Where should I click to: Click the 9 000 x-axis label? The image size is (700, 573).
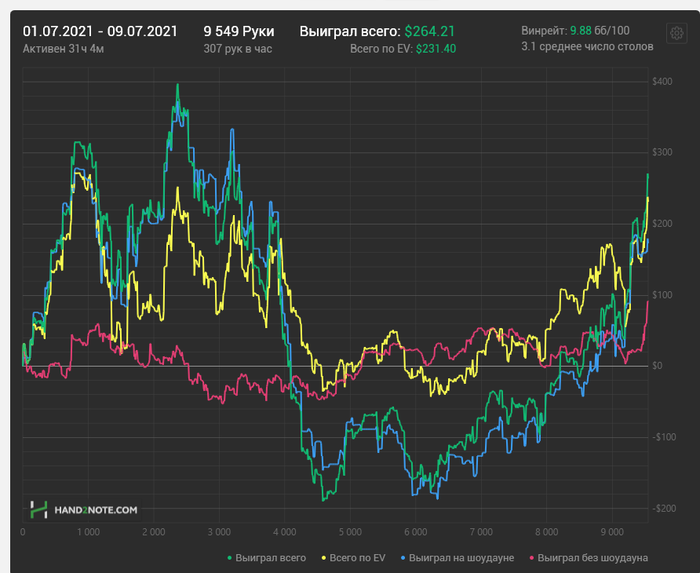pos(612,532)
